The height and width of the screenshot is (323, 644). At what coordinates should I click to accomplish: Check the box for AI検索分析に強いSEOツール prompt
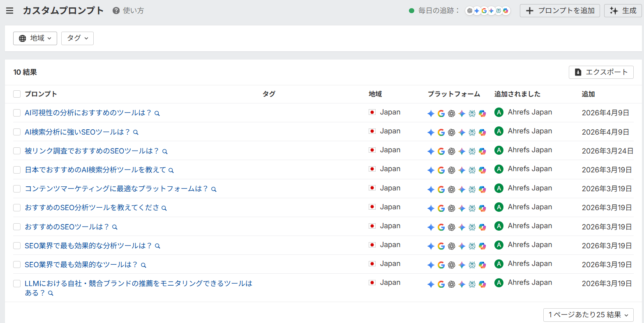pos(17,132)
